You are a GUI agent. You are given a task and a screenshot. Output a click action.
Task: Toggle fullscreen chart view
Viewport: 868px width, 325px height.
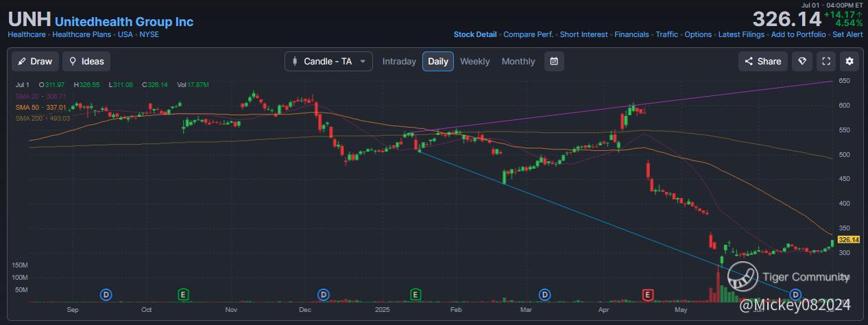tap(826, 61)
